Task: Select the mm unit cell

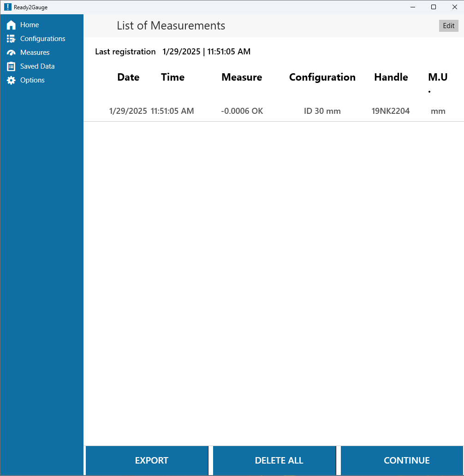Action: pyautogui.click(x=438, y=112)
